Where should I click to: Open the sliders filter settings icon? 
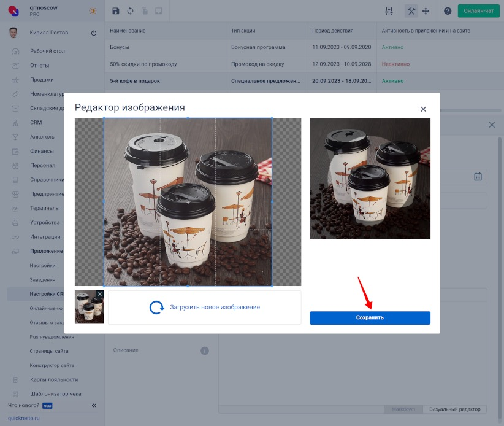point(389,11)
